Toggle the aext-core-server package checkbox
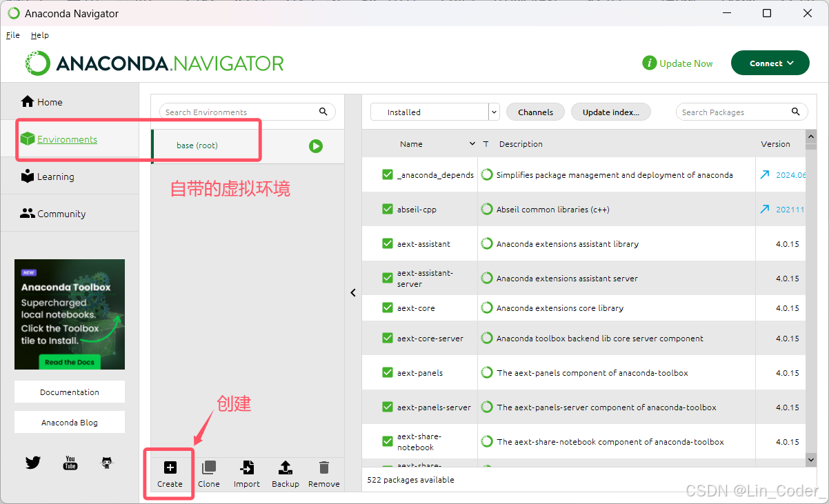This screenshot has width=829, height=504. coord(388,339)
